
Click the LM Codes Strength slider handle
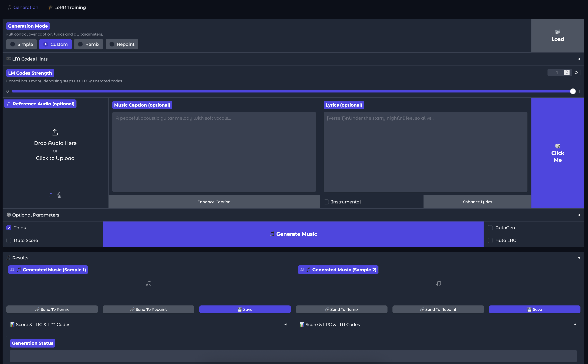point(573,91)
